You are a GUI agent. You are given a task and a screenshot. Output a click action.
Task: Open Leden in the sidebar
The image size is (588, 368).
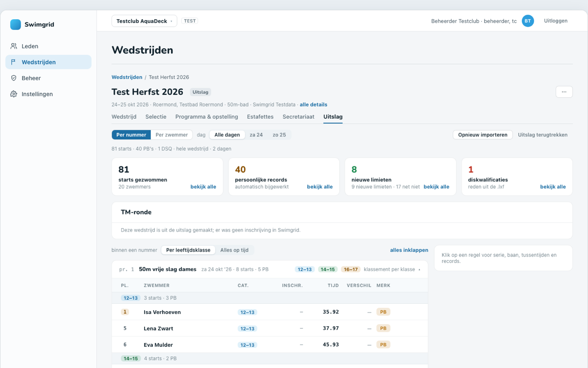coord(48,46)
